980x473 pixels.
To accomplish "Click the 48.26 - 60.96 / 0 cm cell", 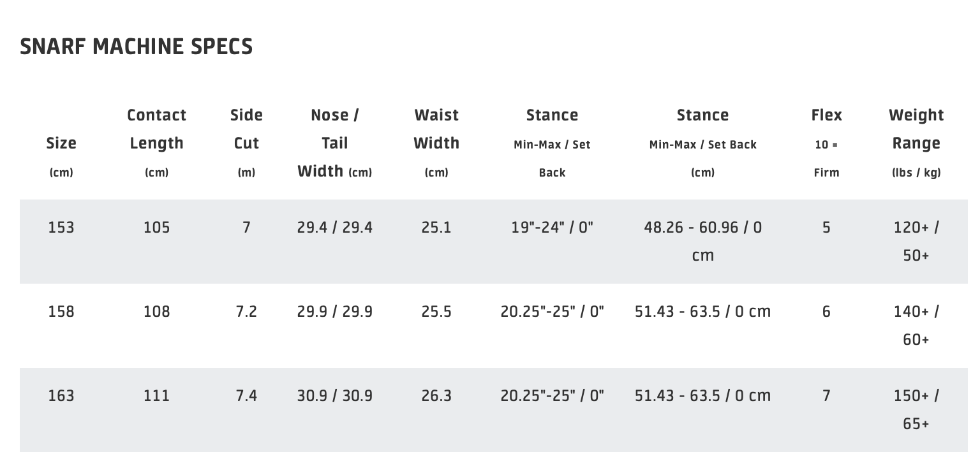I will click(x=702, y=241).
